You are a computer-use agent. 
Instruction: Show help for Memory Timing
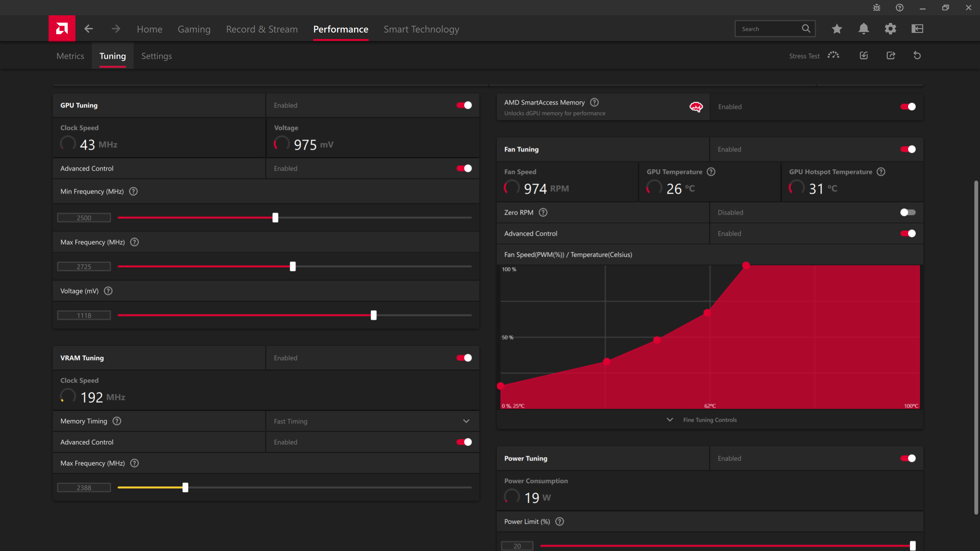(x=117, y=421)
